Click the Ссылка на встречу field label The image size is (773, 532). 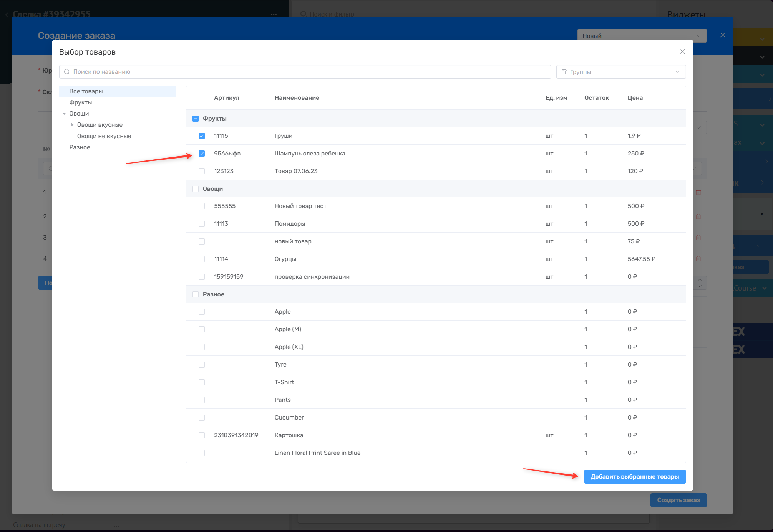[x=39, y=525]
